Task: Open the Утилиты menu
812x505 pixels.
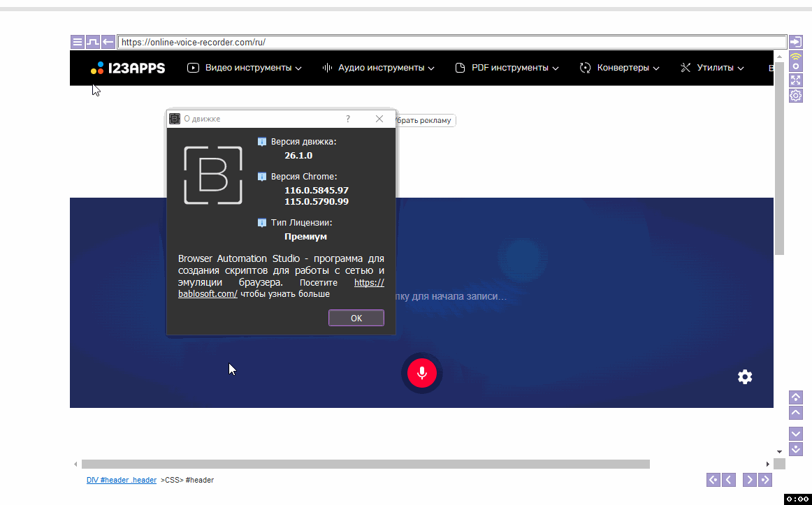Action: coord(711,68)
